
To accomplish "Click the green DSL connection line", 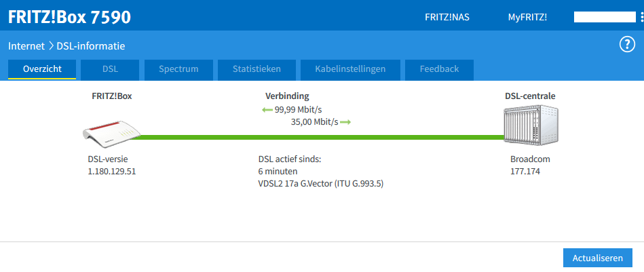I will pos(319,138).
